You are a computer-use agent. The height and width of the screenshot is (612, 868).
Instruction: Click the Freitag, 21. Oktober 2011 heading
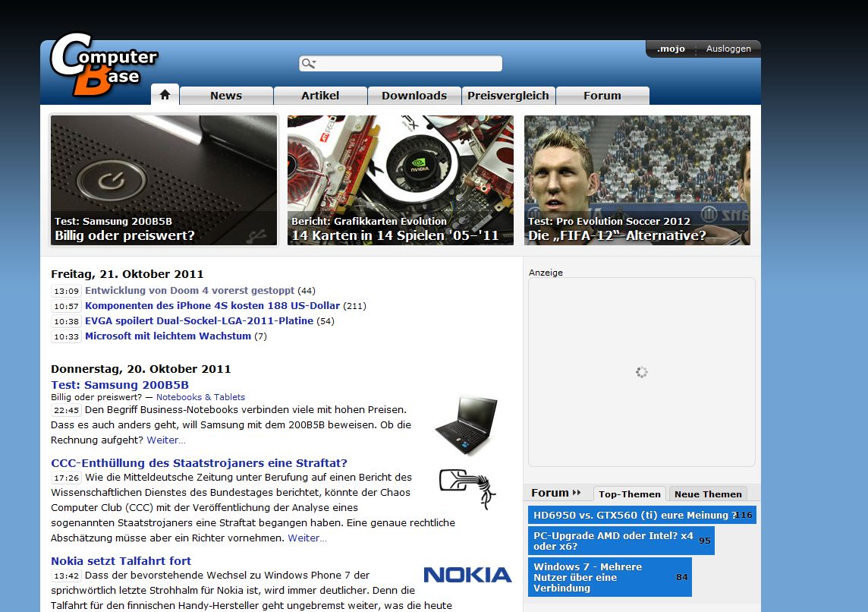(x=127, y=274)
